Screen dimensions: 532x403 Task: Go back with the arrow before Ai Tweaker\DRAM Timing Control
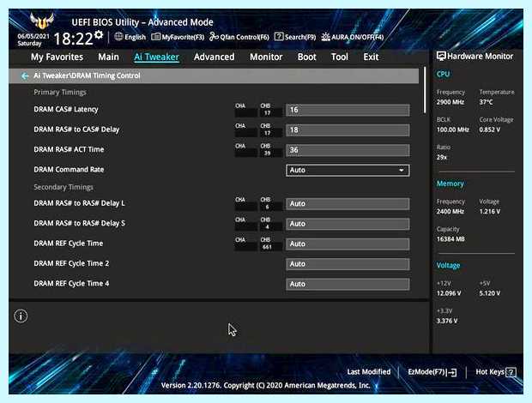pos(25,76)
